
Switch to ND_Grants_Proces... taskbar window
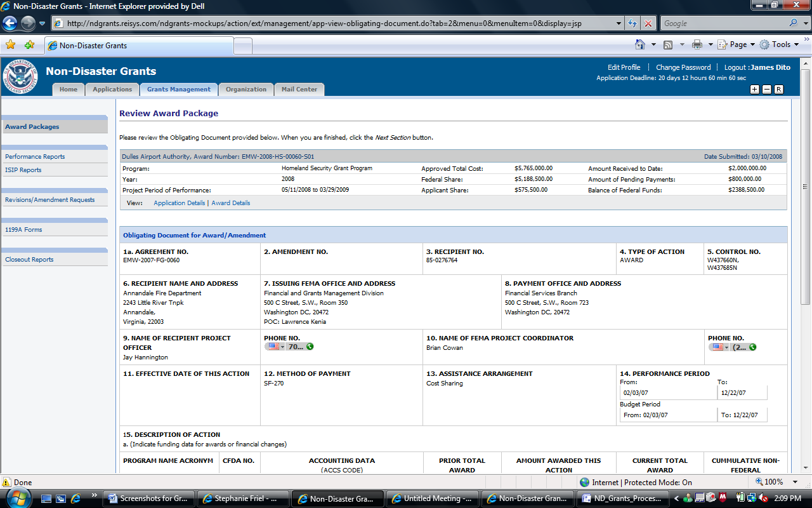[624, 498]
